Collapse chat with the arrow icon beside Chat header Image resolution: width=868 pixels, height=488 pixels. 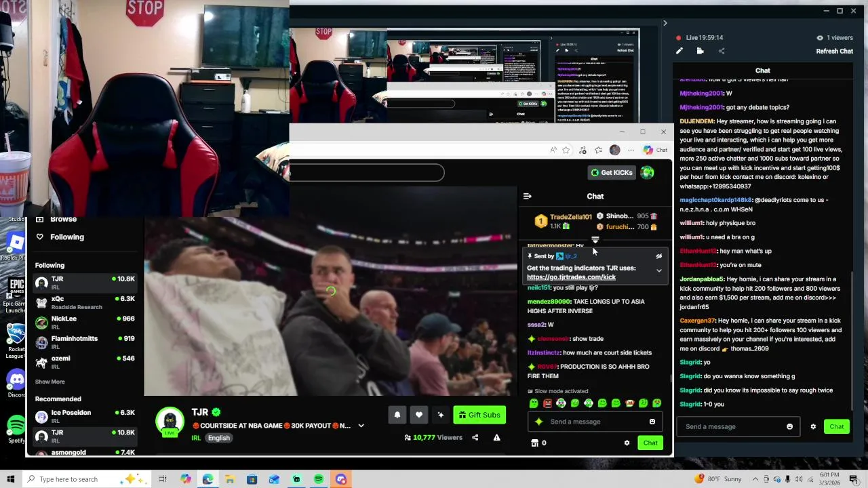(527, 197)
